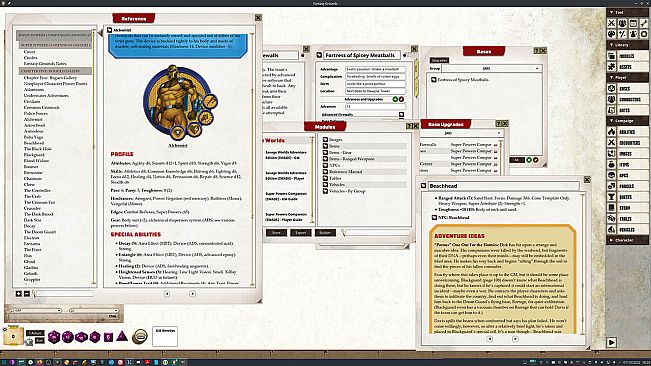Open the Notes sidebar icon
The height and width of the screenshot is (366, 651).
click(x=612, y=110)
